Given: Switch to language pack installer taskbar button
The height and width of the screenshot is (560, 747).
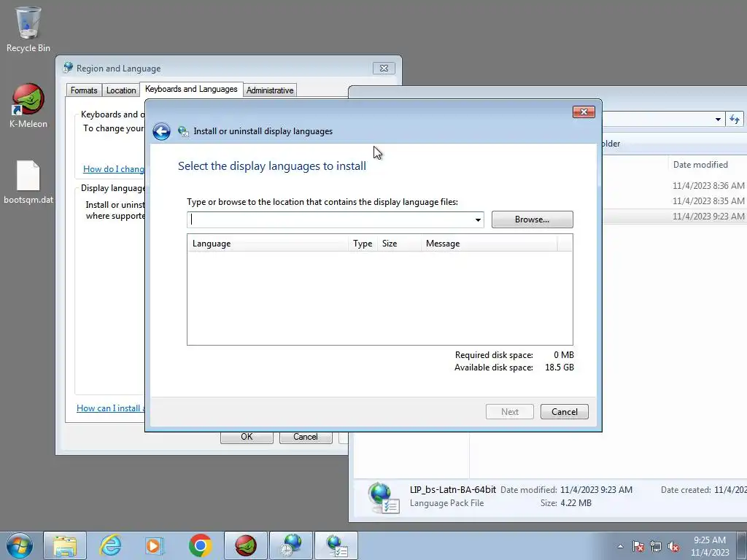Looking at the screenshot, I should pos(336,545).
